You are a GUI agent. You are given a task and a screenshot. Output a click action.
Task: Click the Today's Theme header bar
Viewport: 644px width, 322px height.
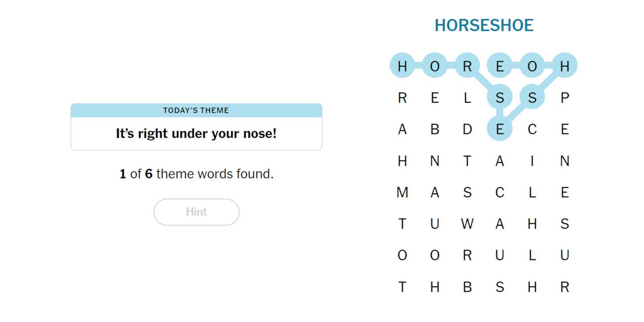[196, 110]
